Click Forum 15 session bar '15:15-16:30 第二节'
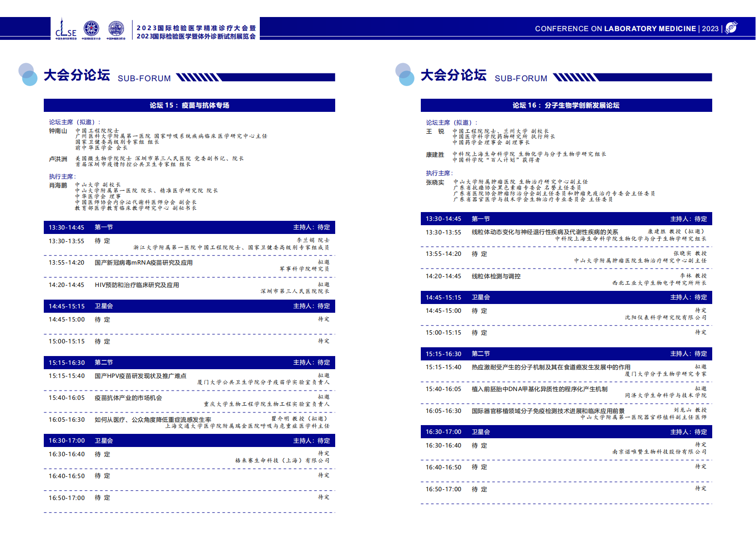 (x=189, y=362)
